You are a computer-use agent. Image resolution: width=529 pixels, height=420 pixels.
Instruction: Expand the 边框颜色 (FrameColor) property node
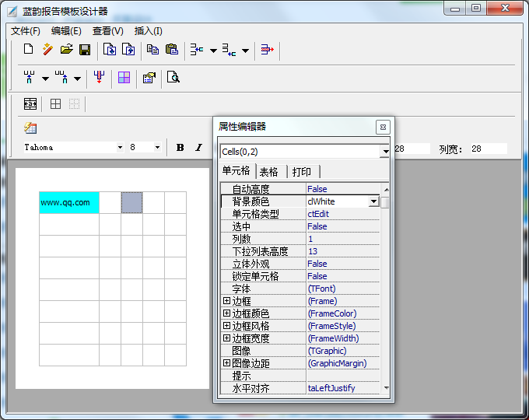(227, 313)
